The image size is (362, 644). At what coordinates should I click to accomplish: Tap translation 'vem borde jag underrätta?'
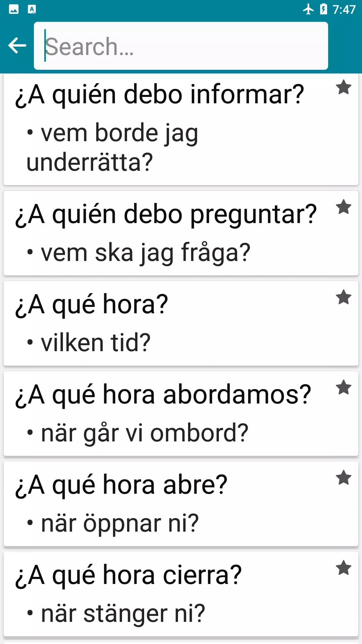point(113,148)
